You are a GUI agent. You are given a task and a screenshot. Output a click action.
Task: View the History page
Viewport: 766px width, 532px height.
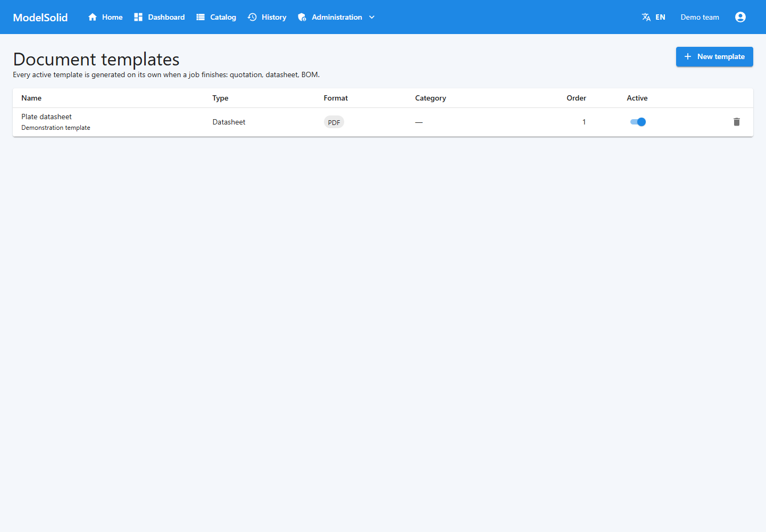267,17
